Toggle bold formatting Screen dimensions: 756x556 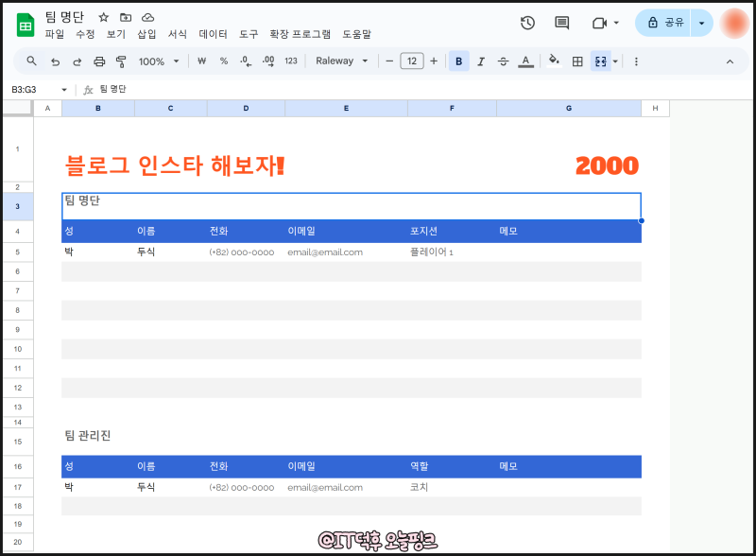coord(459,61)
